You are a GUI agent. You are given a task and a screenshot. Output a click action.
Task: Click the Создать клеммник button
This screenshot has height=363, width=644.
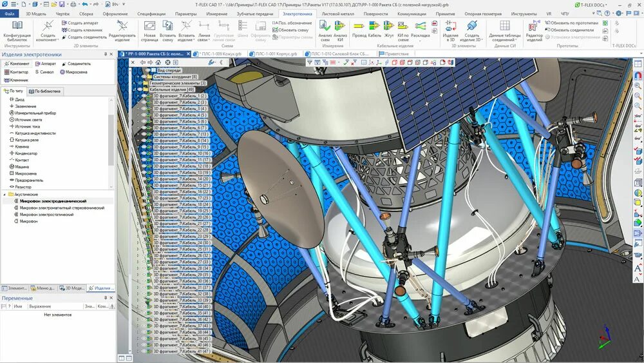tap(82, 30)
